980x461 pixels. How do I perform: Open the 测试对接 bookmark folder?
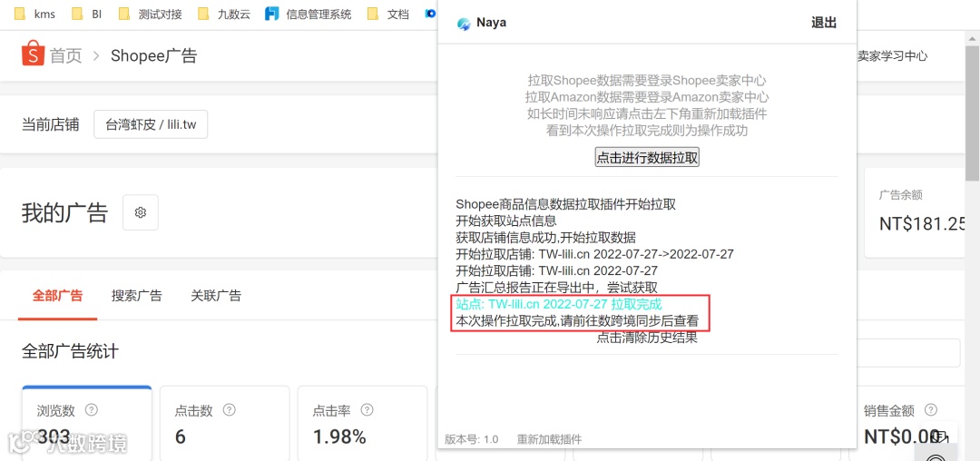(x=150, y=14)
